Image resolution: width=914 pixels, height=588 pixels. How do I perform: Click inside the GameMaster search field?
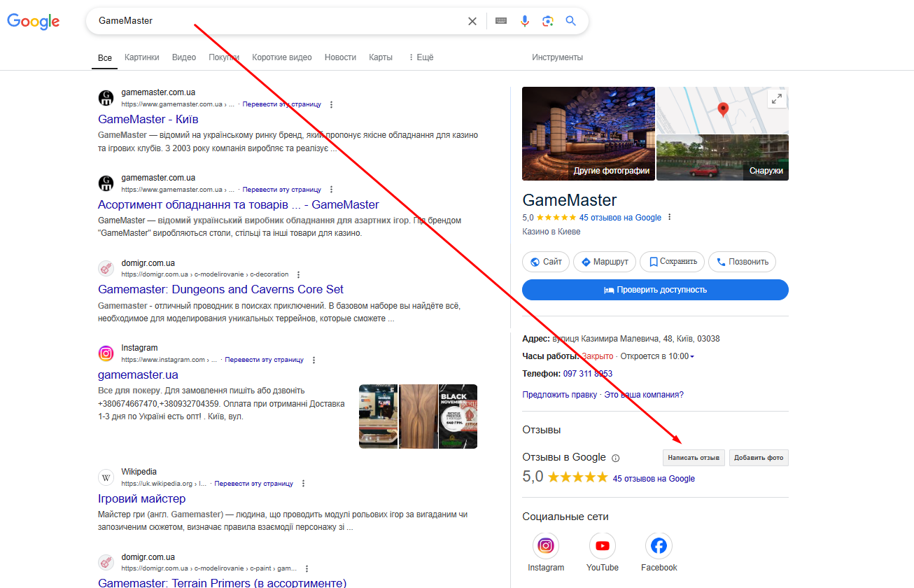(280, 21)
